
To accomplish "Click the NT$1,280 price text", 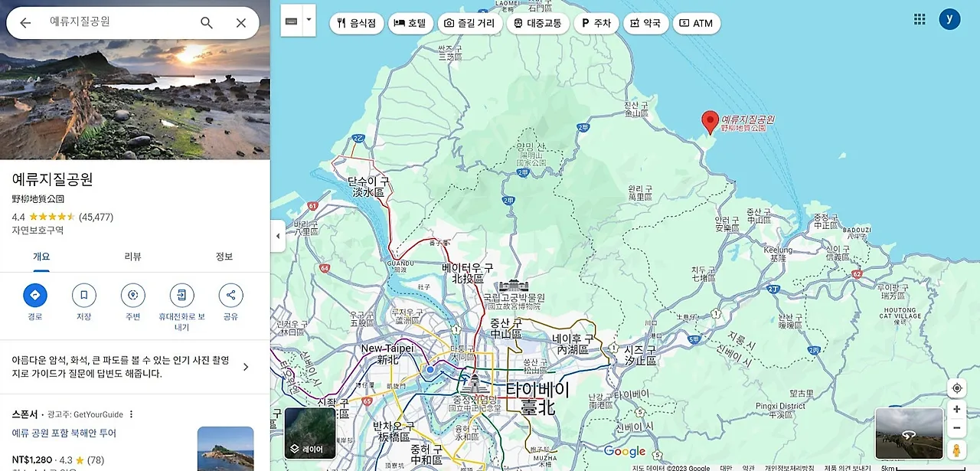I will coord(33,460).
